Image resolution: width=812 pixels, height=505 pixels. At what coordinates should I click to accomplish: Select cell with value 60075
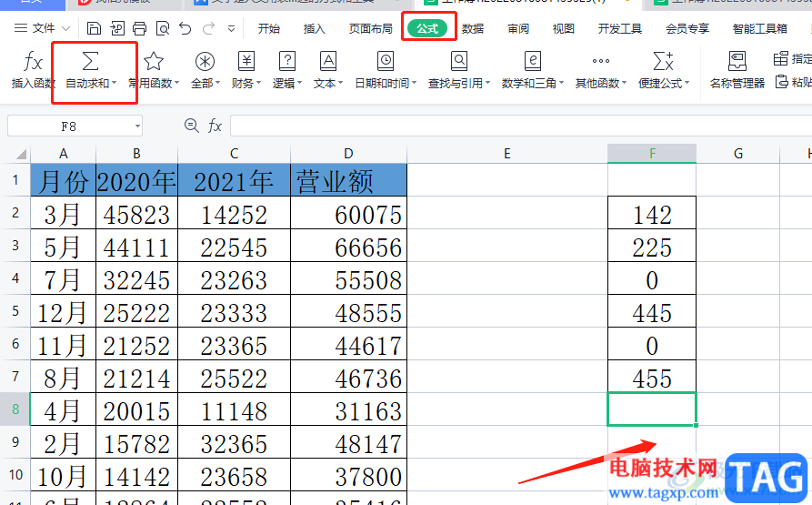click(x=348, y=214)
